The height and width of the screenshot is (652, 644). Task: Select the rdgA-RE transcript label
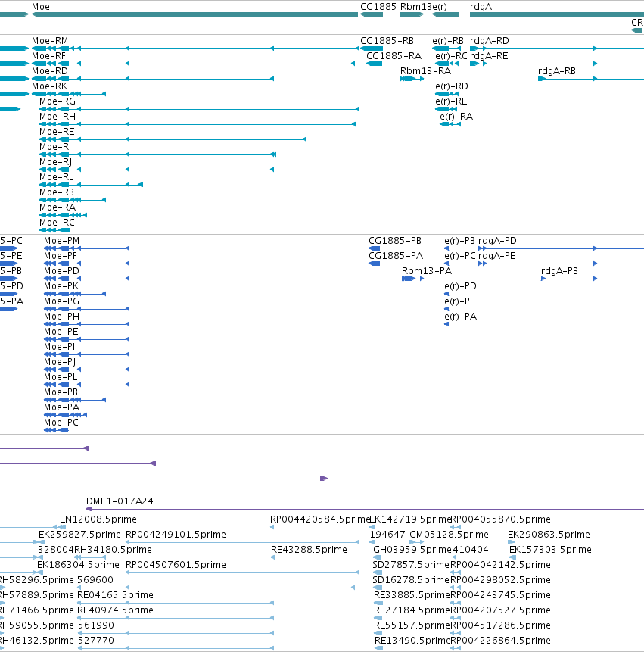(489, 56)
